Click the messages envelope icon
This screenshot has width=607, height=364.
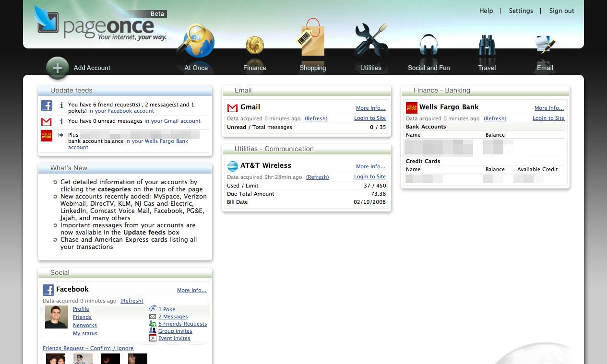(x=153, y=317)
